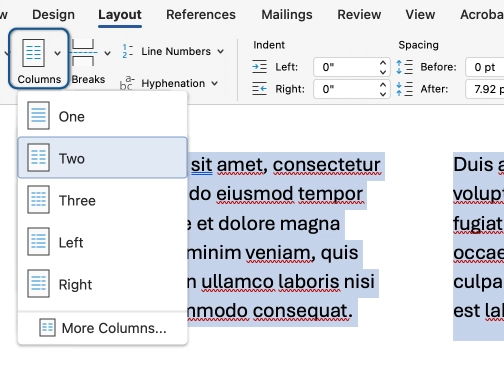Click the Line Numbers icon
This screenshot has height=379, width=504.
coord(128,51)
